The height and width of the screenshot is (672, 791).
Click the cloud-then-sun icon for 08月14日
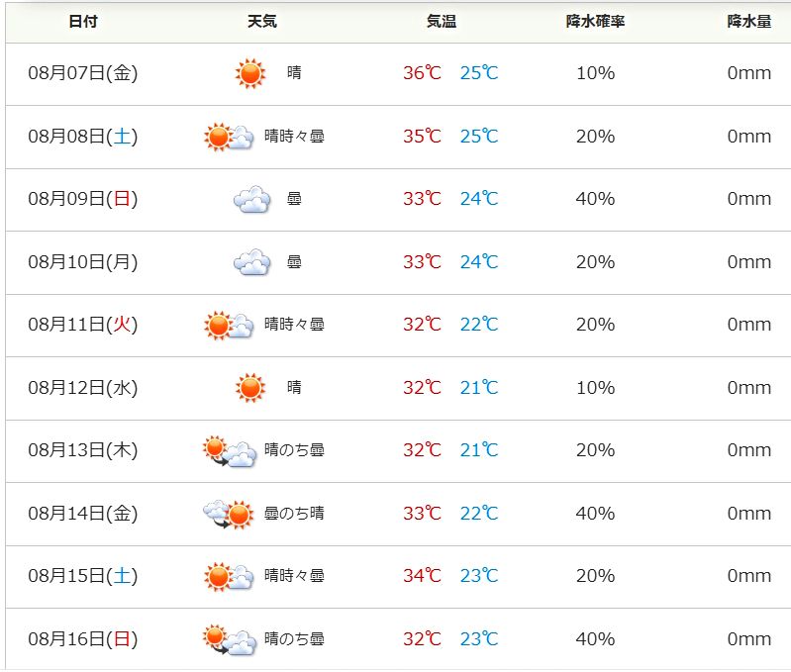pyautogui.click(x=229, y=514)
